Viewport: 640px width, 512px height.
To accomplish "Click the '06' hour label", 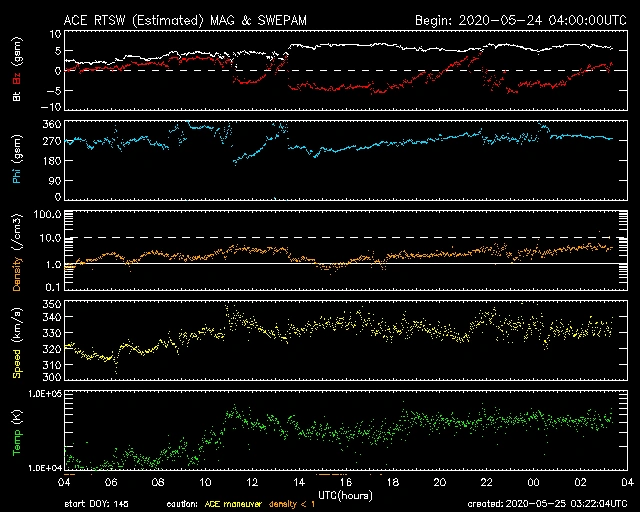I will [111, 483].
